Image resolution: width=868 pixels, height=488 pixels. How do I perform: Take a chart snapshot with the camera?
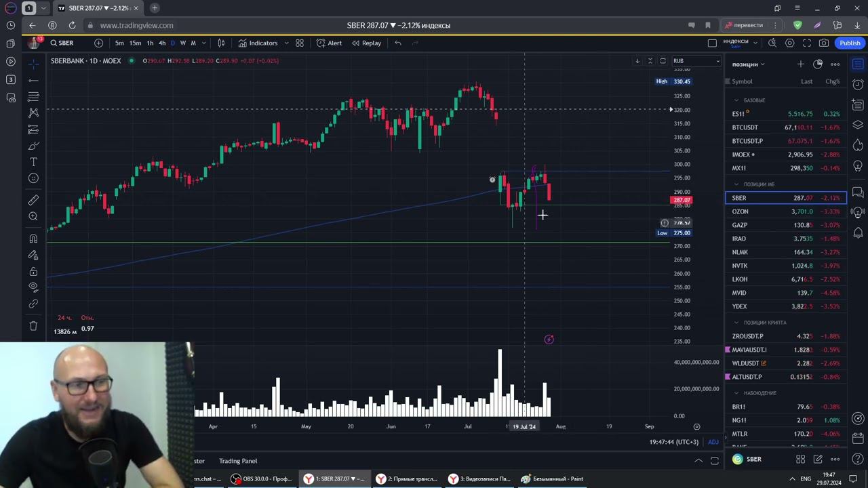[x=824, y=43]
